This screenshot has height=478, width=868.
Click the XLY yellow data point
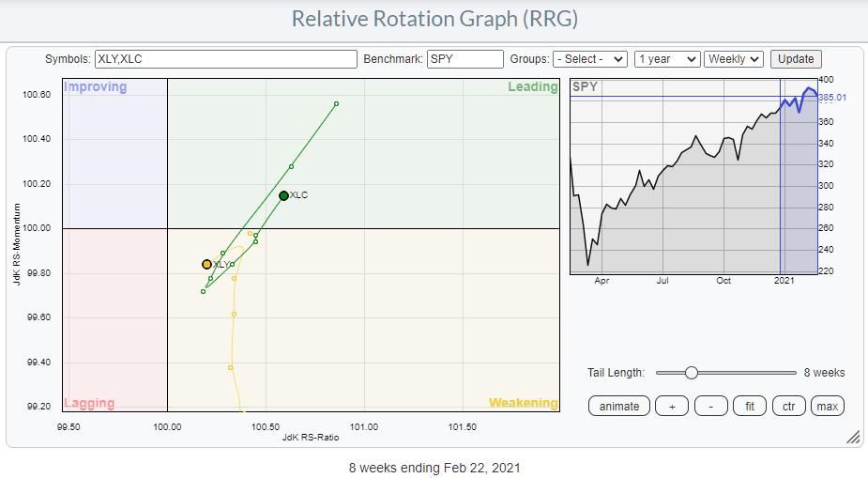(x=207, y=265)
